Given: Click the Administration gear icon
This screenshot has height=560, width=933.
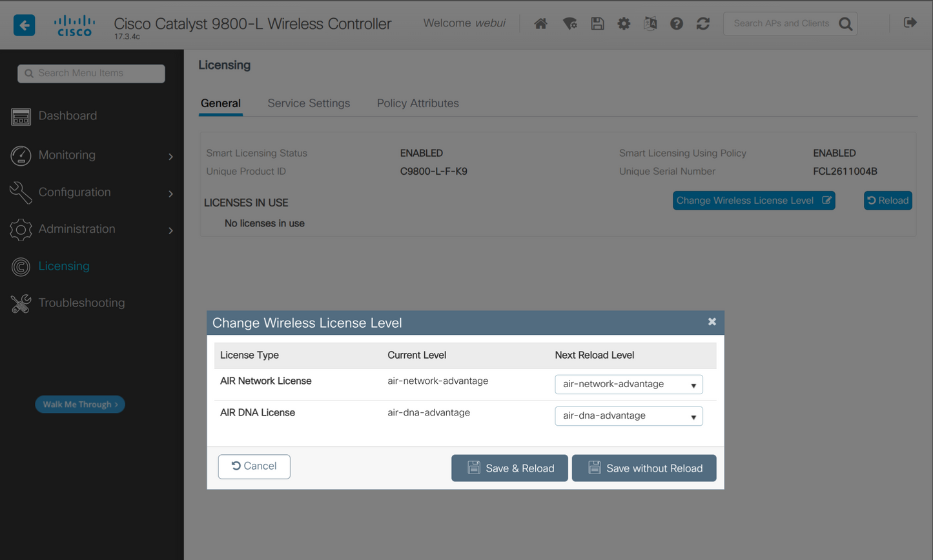Looking at the screenshot, I should pos(21,230).
